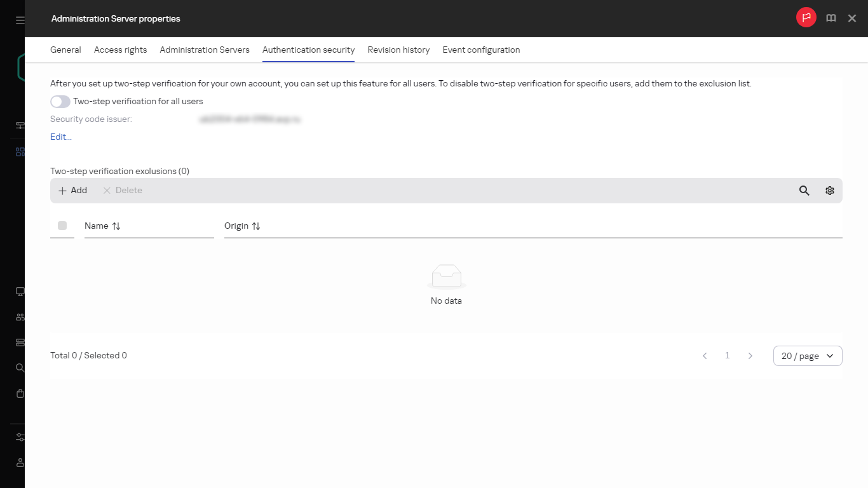Image resolution: width=868 pixels, height=488 pixels.
Task: Switch to the Access rights tab
Action: [120, 50]
